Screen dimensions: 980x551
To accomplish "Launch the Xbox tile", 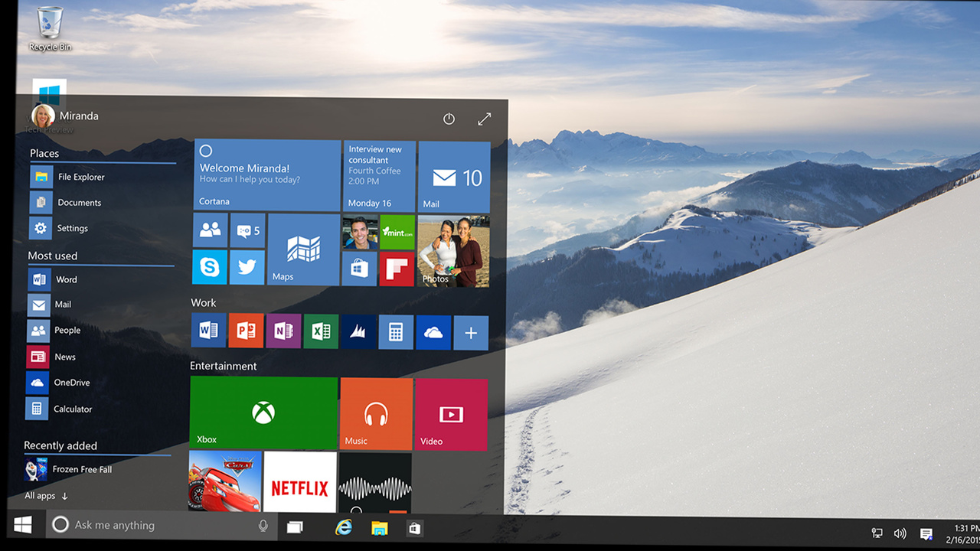I will pyautogui.click(x=263, y=412).
